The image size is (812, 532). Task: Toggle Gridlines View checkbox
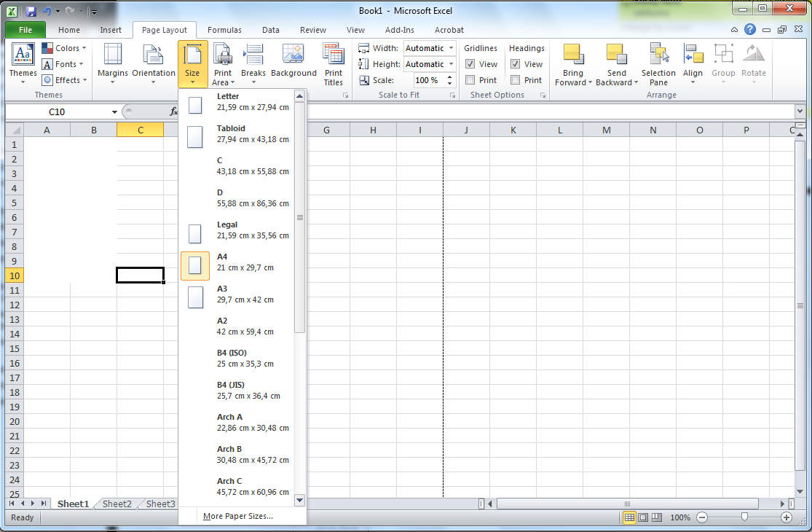point(470,64)
